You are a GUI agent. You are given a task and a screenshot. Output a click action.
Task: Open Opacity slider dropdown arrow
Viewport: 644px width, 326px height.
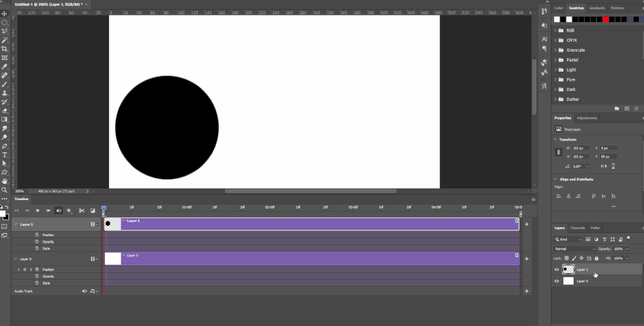[x=627, y=249]
